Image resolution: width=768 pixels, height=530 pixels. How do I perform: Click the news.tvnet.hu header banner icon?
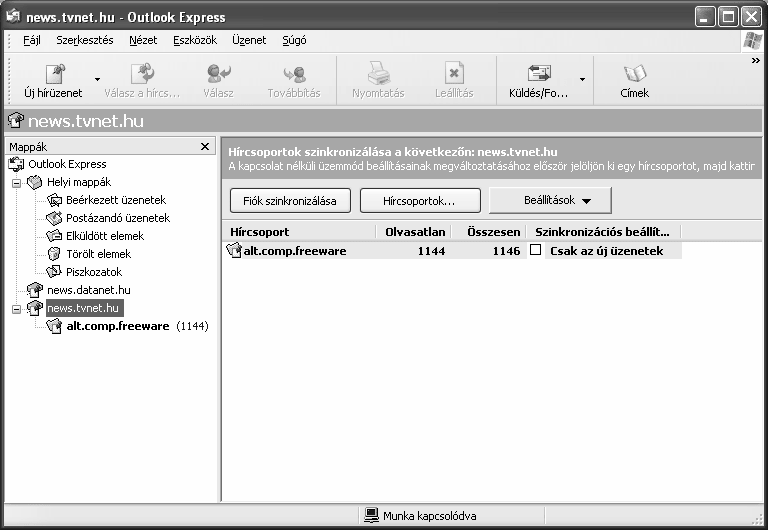click(16, 120)
